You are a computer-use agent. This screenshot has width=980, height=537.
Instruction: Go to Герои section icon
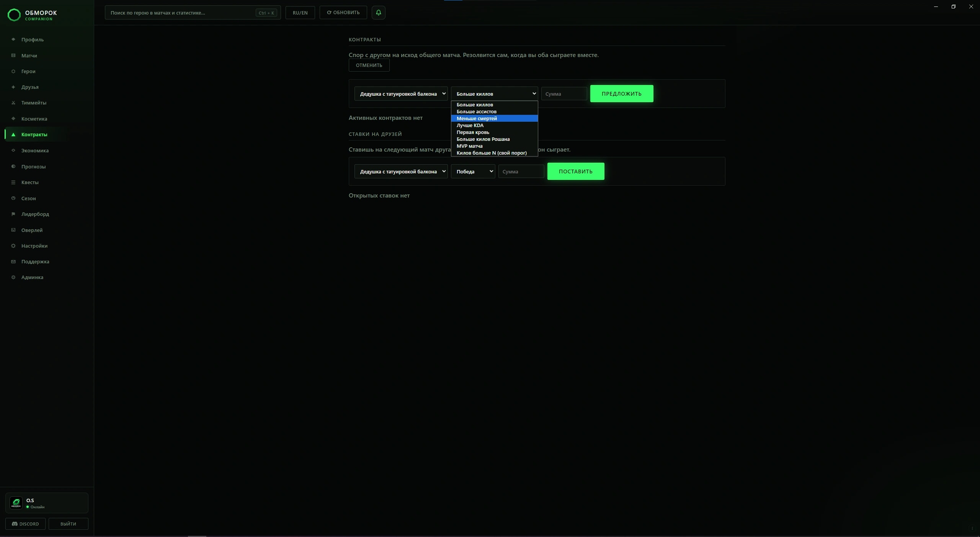tap(13, 71)
